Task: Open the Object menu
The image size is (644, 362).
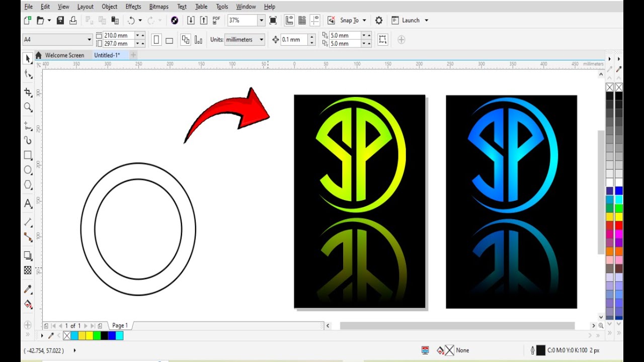Action: pyautogui.click(x=109, y=7)
